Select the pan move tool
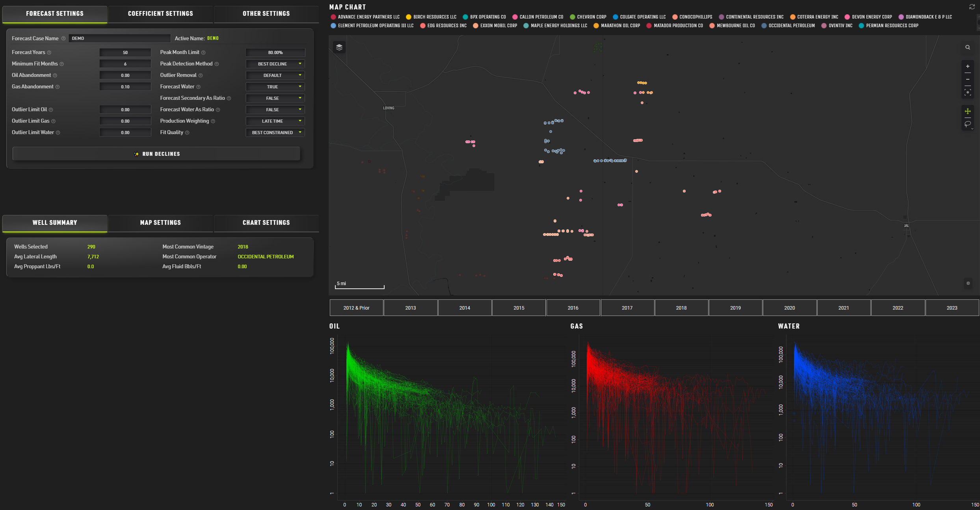 [967, 111]
